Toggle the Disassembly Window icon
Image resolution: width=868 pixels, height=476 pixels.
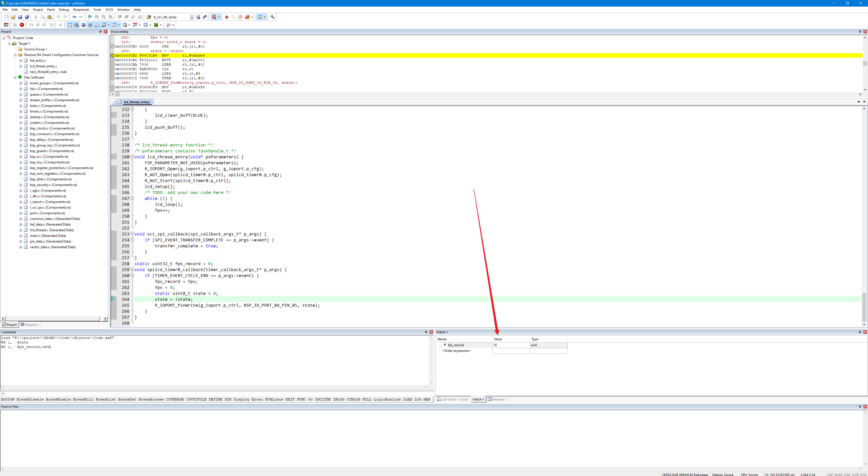pos(76,25)
